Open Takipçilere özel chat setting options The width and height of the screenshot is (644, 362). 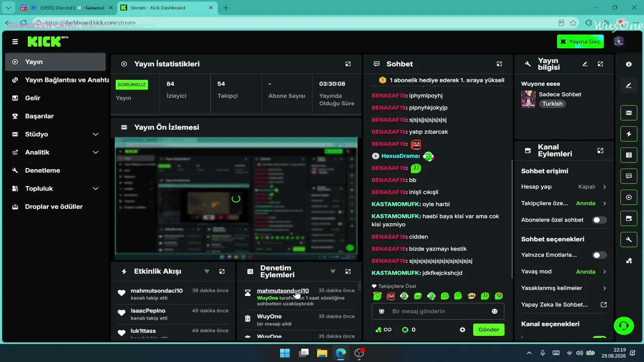(x=564, y=203)
